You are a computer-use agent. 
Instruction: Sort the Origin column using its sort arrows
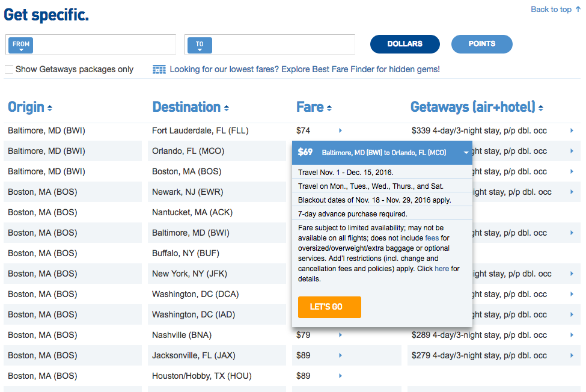coord(50,107)
